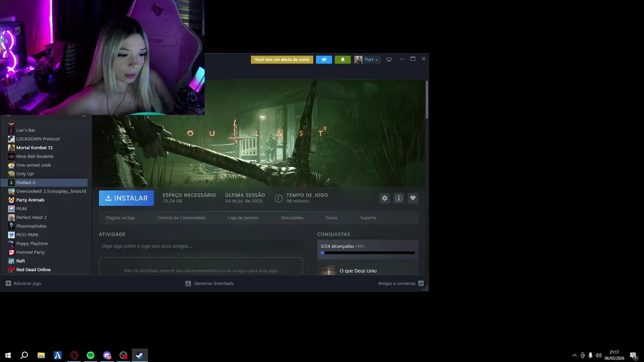This screenshot has width=644, height=362.
Task: Switch to Big Picture mode monitor icon
Action: (389, 59)
